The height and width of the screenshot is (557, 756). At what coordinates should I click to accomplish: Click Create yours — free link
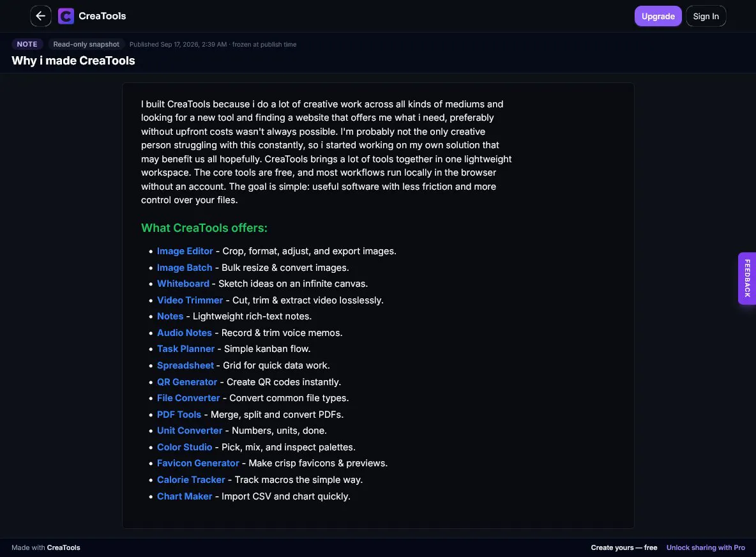point(624,547)
